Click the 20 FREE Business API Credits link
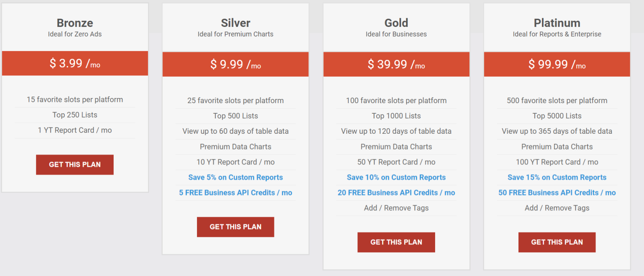Screen dimensions: 644x276 coord(396,193)
